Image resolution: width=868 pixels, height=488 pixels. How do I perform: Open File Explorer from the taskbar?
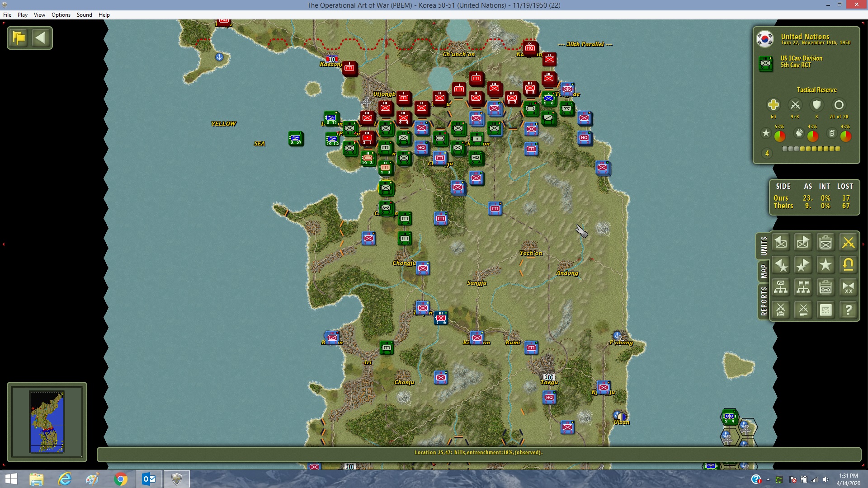[37, 479]
